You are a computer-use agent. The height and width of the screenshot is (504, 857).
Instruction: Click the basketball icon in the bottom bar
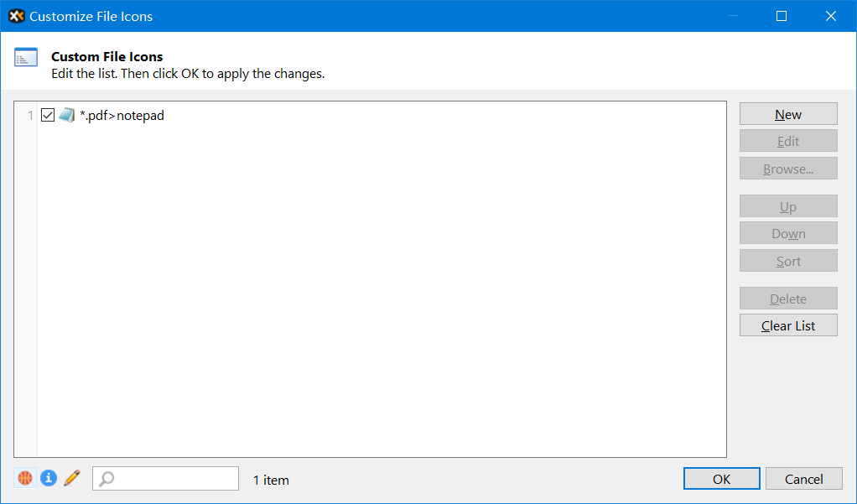(25, 478)
